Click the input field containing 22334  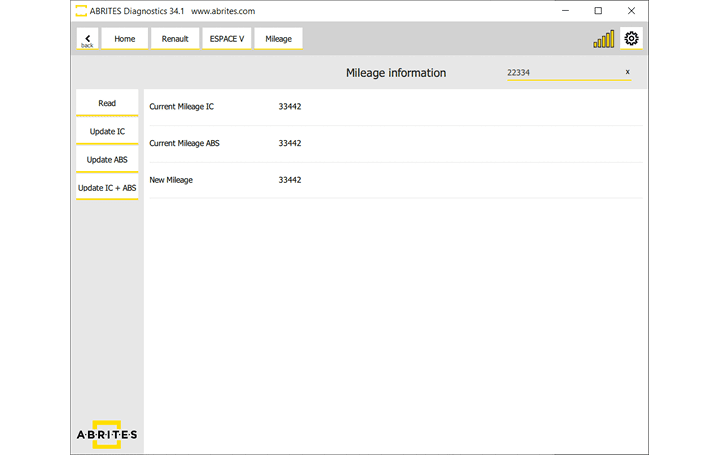[x=560, y=72]
